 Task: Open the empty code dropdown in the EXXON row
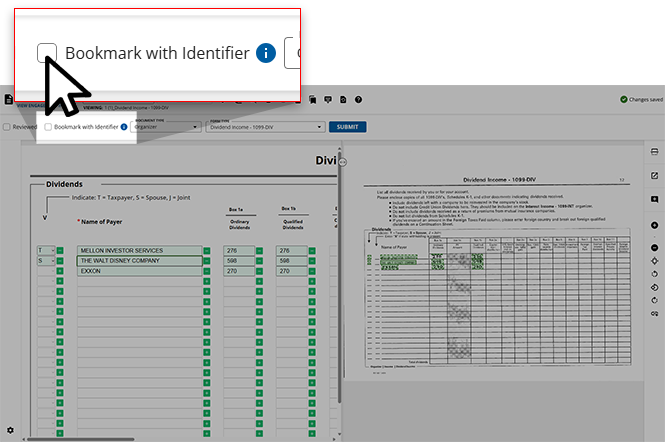(x=46, y=271)
